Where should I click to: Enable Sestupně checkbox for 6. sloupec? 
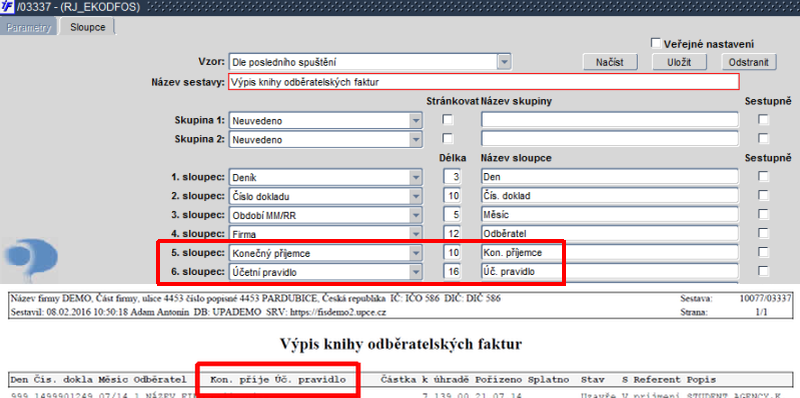pos(763,271)
